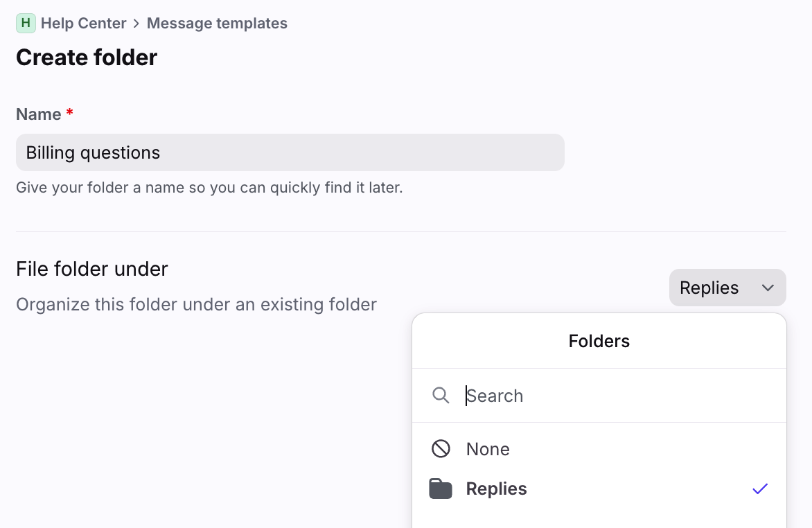Focus the Search field in Folders popup
812x528 pixels.
(x=610, y=396)
